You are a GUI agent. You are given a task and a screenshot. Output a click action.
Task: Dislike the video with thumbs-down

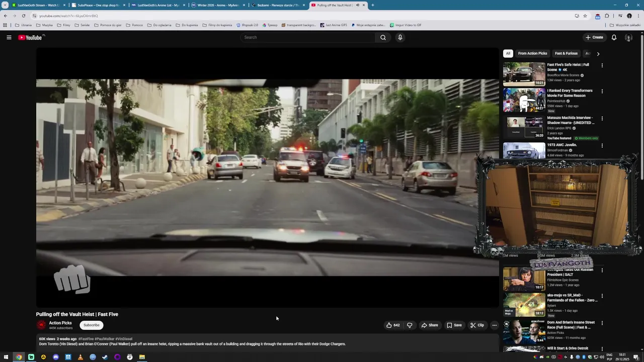[410, 325]
